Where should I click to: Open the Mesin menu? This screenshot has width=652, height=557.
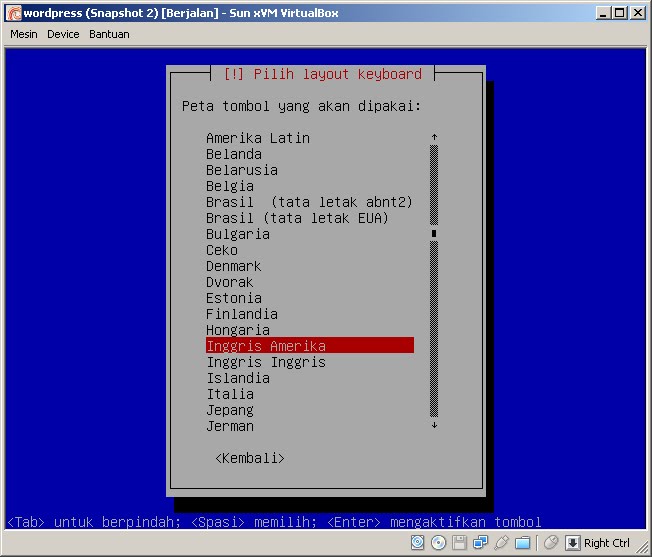click(x=24, y=34)
